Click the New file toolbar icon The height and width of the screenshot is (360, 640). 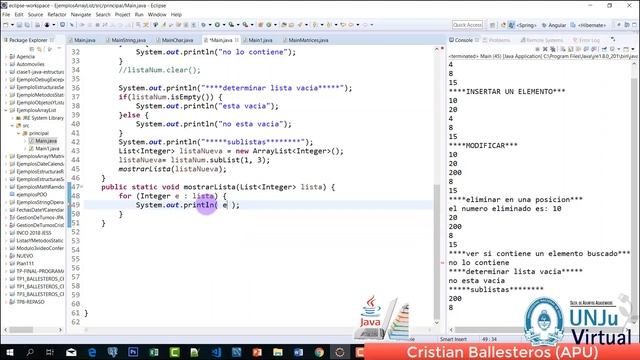pos(5,25)
